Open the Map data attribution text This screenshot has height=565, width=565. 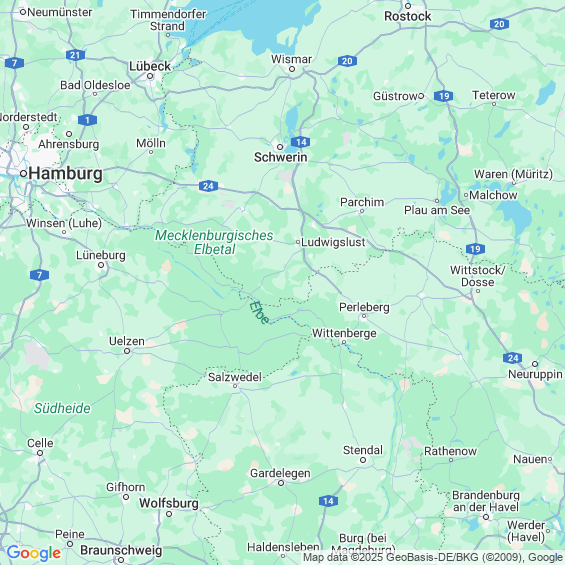433,558
